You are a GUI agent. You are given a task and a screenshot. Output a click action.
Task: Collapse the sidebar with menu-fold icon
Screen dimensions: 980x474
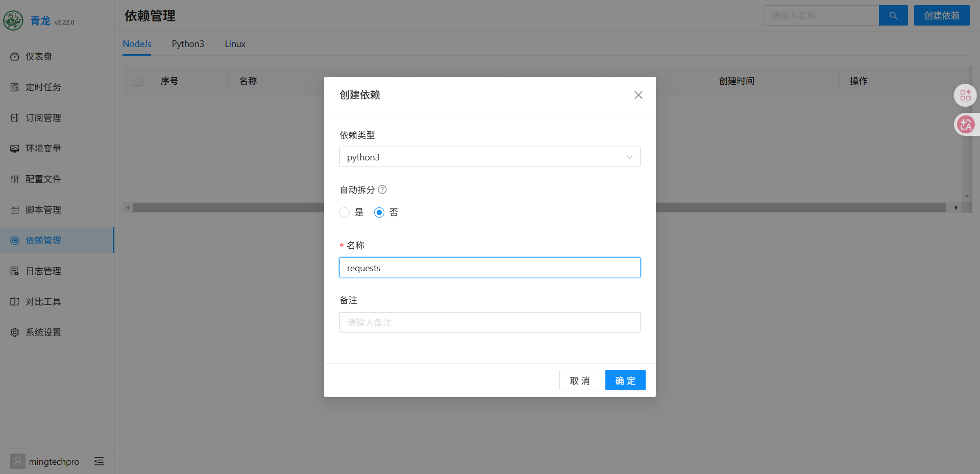coord(99,461)
